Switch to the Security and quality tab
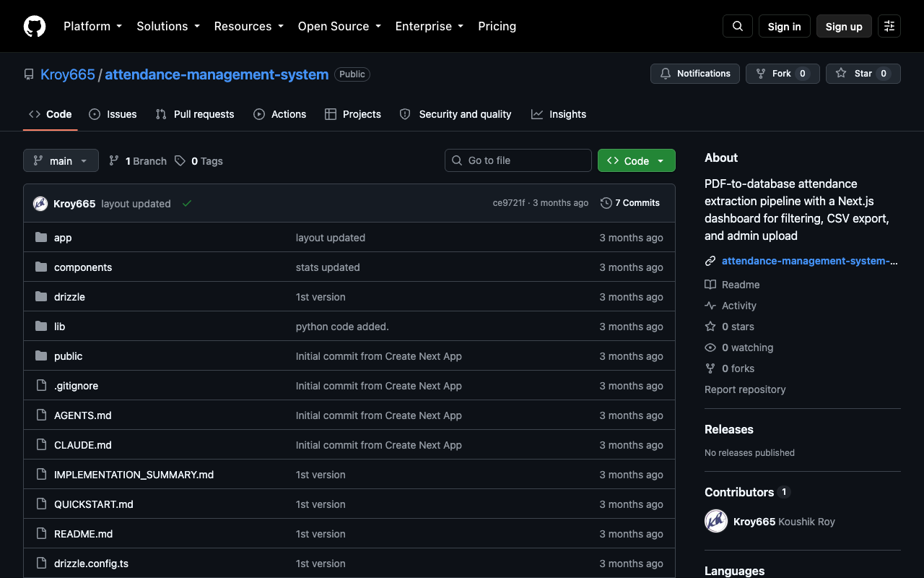 pyautogui.click(x=456, y=114)
